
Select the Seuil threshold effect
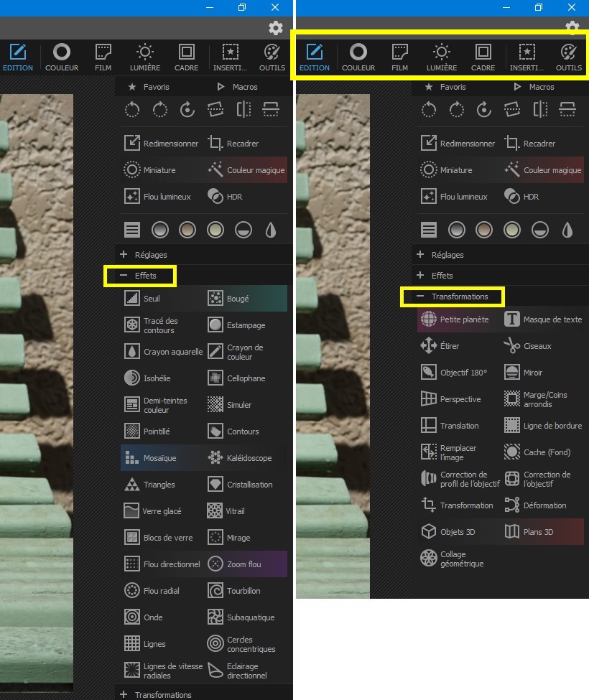(x=142, y=298)
